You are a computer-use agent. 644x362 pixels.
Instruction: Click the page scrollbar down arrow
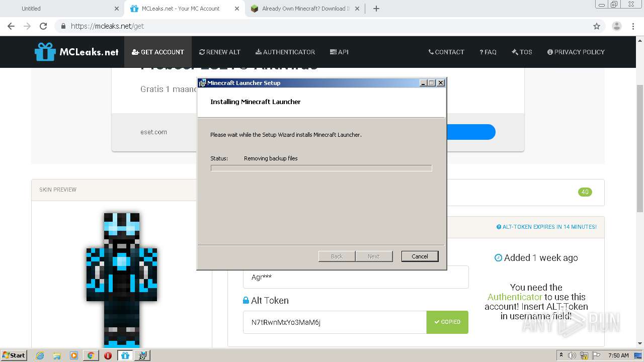coord(640,344)
